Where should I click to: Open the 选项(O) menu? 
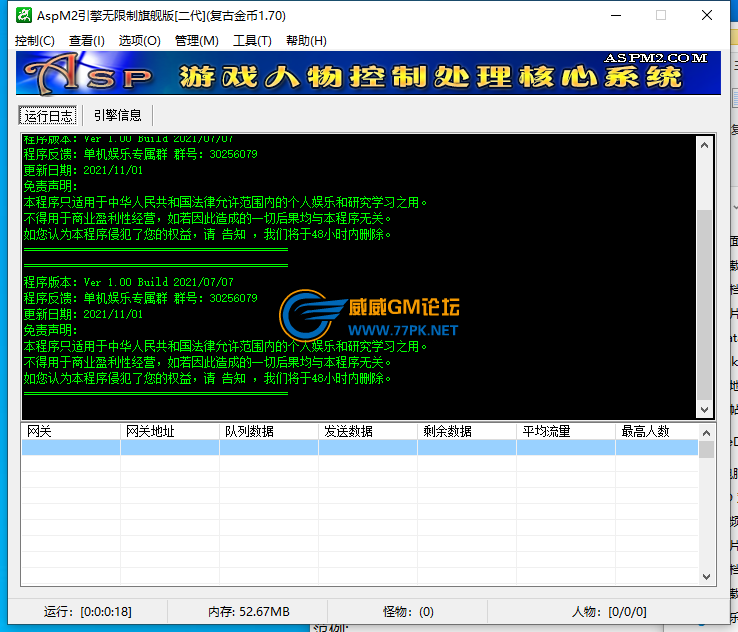139,41
